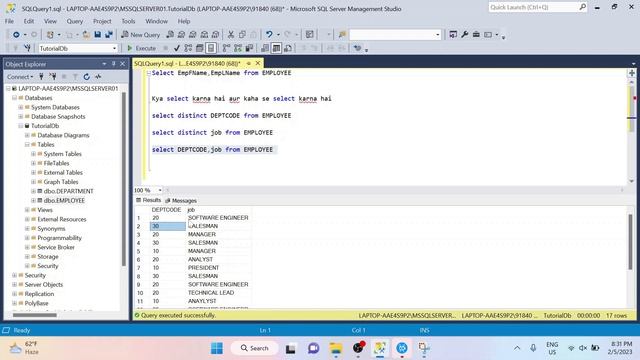Image resolution: width=640 pixels, height=360 pixels.
Task: Click the Save All icon
Action: point(109,35)
